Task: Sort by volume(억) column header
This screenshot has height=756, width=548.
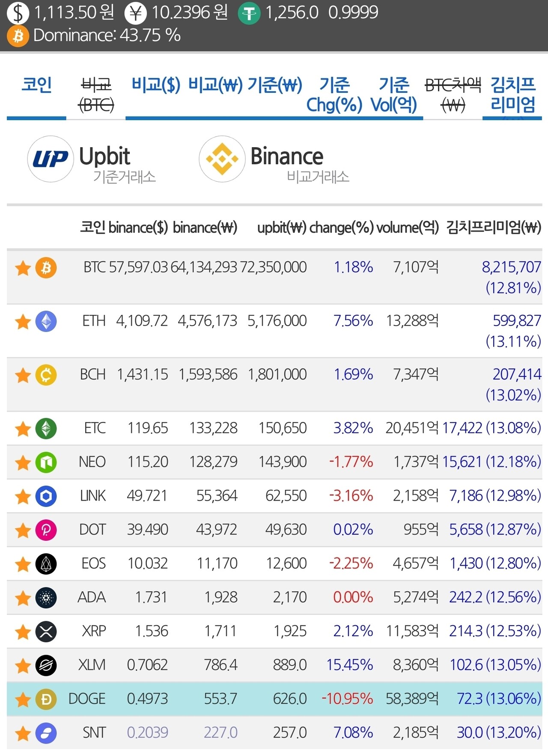Action: pyautogui.click(x=408, y=228)
